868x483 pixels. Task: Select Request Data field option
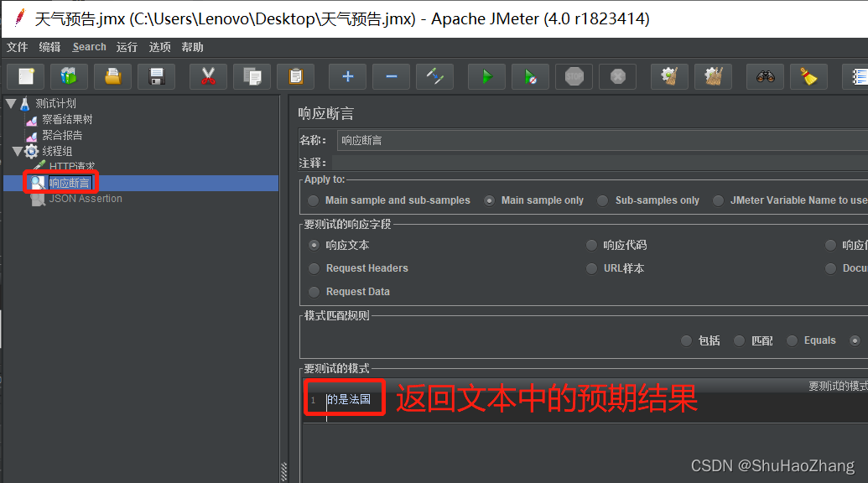pos(350,292)
